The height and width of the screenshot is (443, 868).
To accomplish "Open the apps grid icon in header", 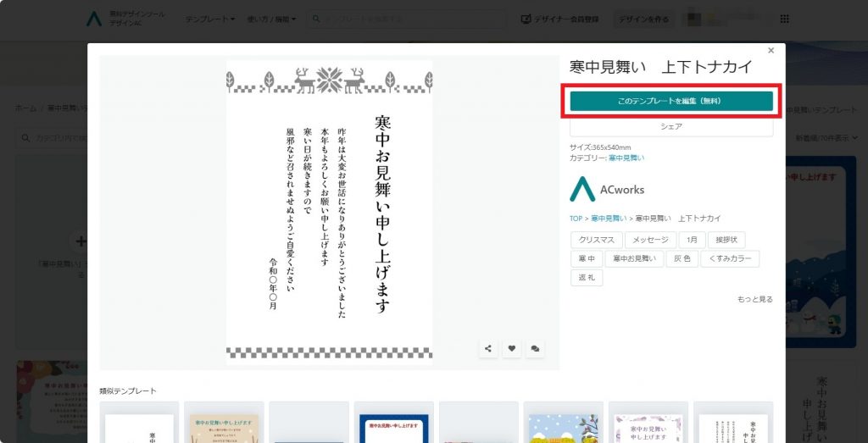I will point(784,19).
